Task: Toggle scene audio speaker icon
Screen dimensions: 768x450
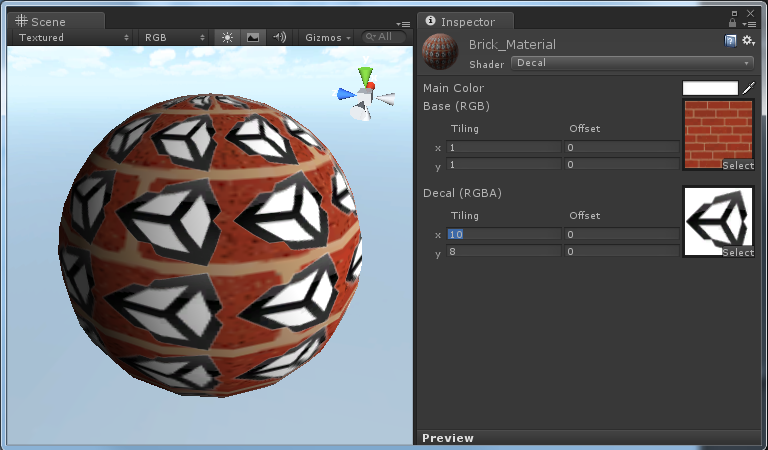Action: pos(279,37)
